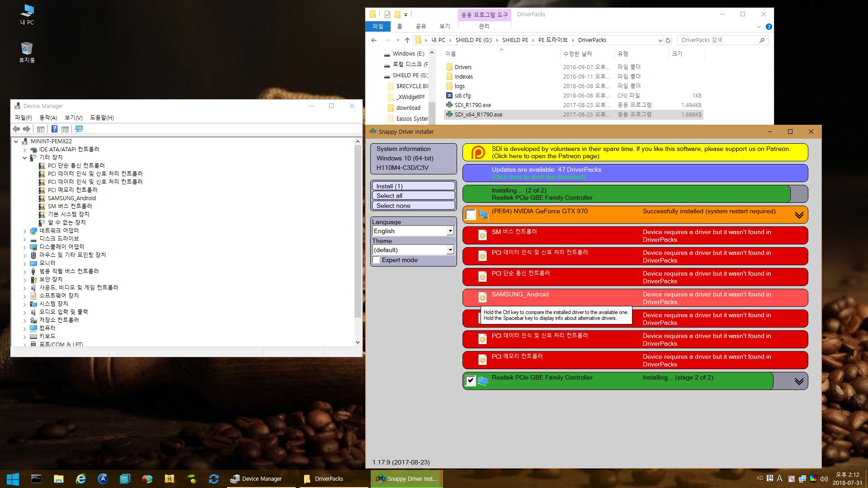The width and height of the screenshot is (868, 488).
Task: Click the driver icon on SDI's SM 버스 컨트롤러 row
Action: pos(482,235)
